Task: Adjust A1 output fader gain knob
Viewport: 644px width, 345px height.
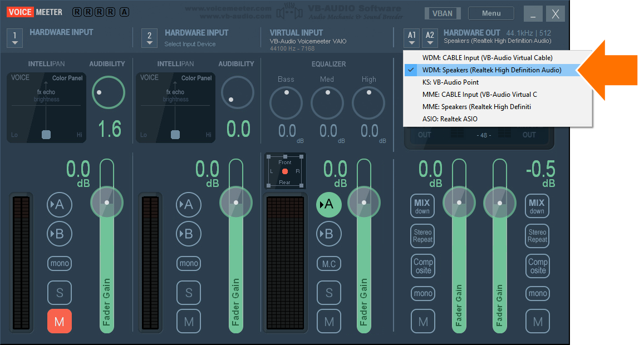Action: pyautogui.click(x=459, y=203)
